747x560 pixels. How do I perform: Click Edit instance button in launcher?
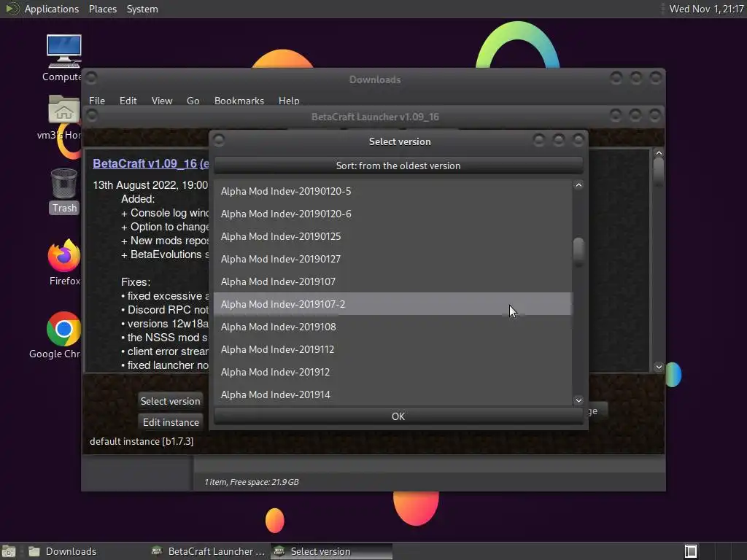(171, 422)
